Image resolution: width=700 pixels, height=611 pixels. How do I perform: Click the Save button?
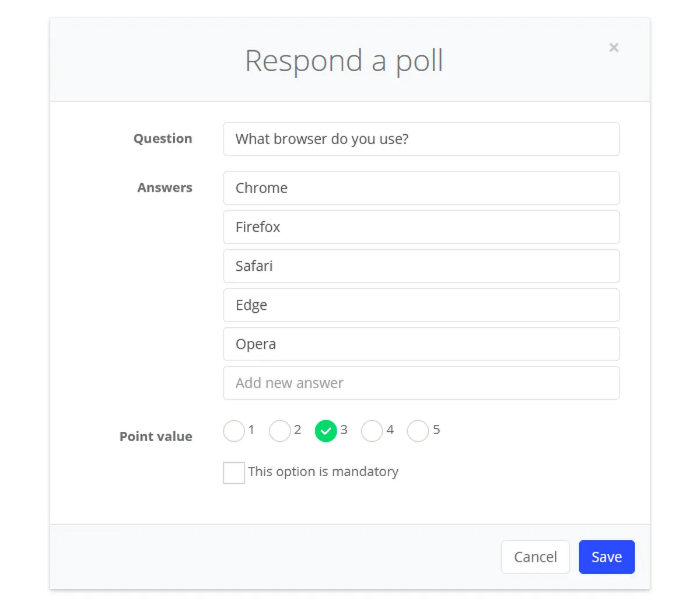click(606, 557)
